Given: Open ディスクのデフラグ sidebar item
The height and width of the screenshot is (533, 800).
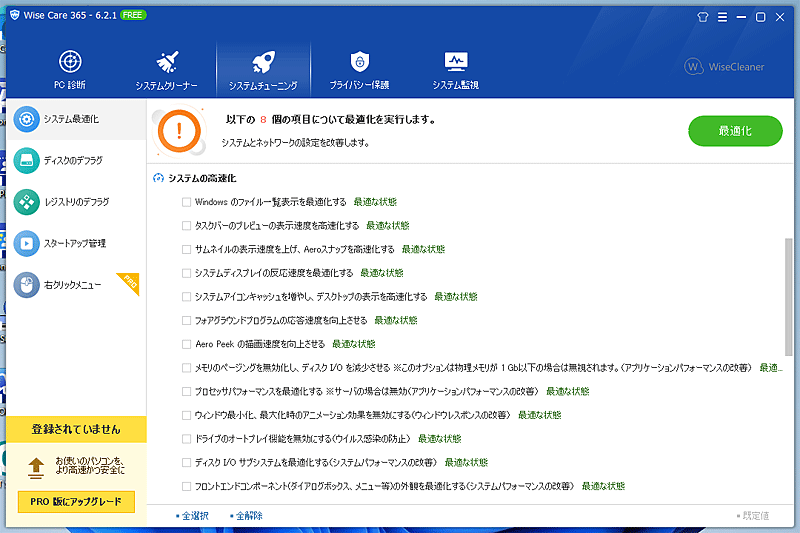Looking at the screenshot, I should pyautogui.click(x=76, y=161).
